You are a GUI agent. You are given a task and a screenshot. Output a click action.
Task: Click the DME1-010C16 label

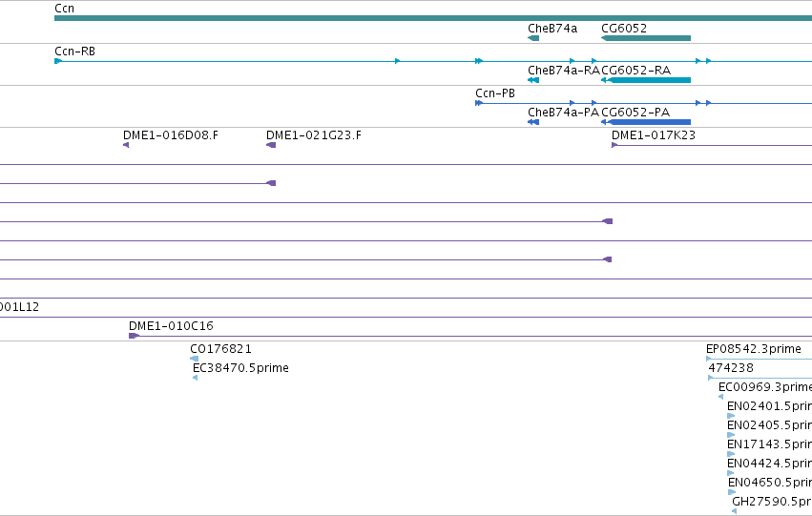(171, 326)
